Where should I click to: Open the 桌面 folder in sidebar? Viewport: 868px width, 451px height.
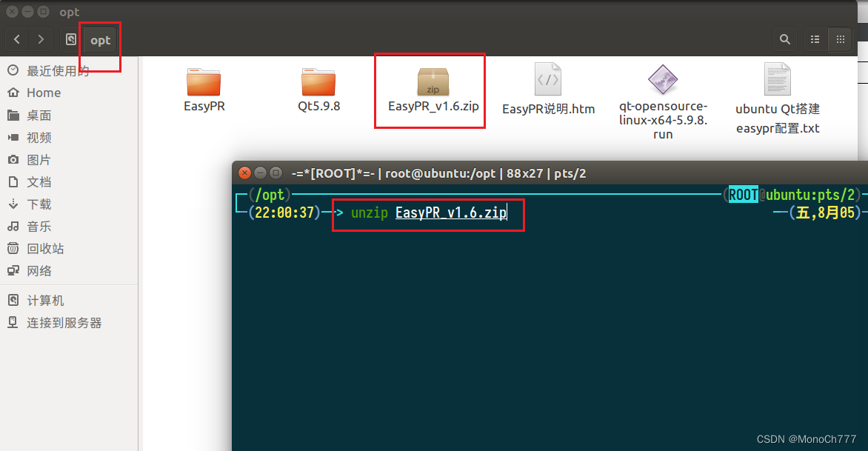[x=41, y=115]
